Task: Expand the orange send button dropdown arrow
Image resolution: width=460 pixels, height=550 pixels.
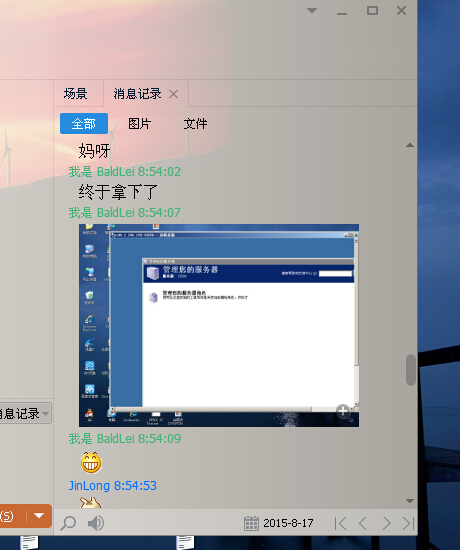Action: (x=39, y=516)
